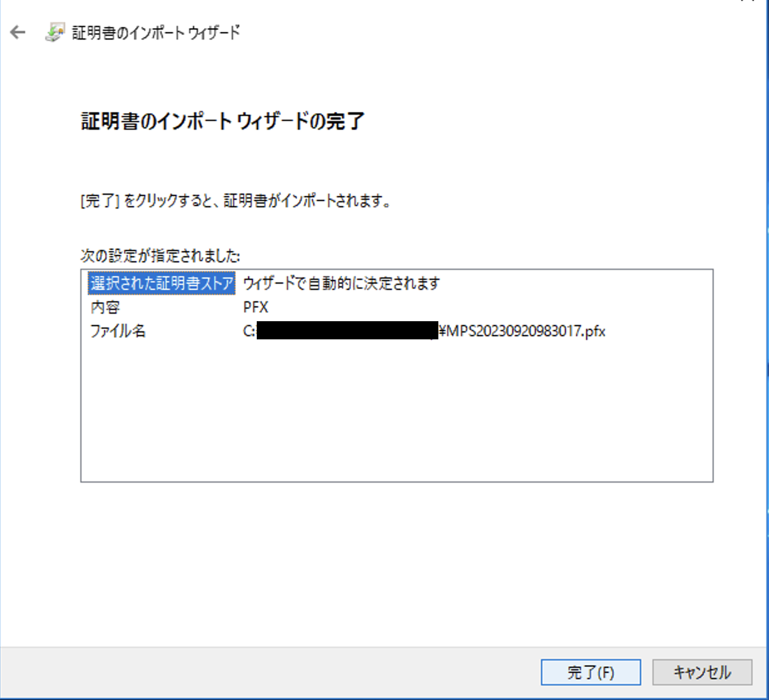
Task: Click the empty area of the settings list box
Action: click(396, 413)
